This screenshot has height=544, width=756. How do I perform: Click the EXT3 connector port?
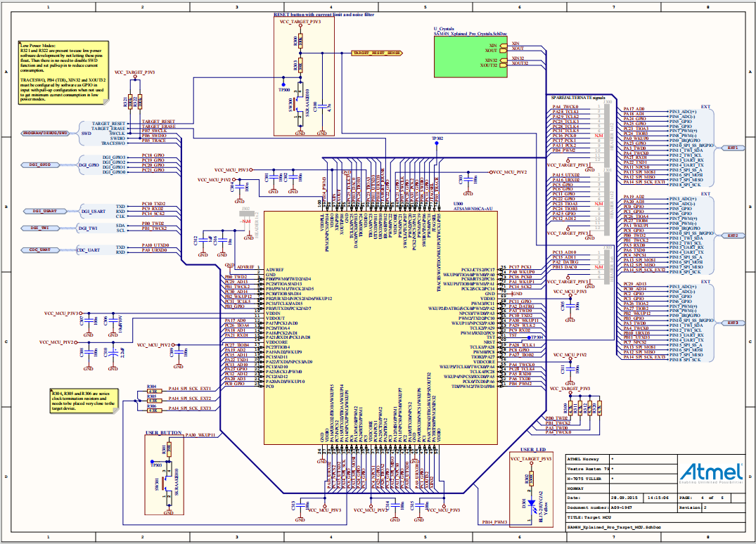(732, 322)
